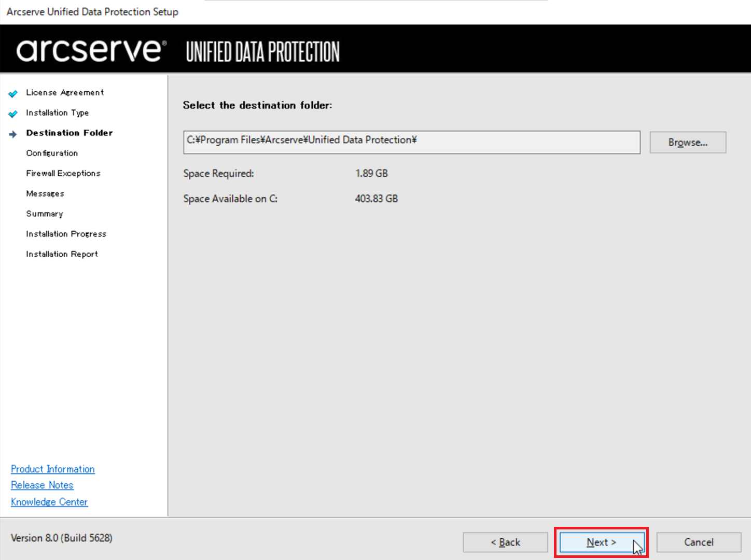The image size is (751, 560).
Task: Click the 403.83 GB space available value
Action: click(377, 199)
